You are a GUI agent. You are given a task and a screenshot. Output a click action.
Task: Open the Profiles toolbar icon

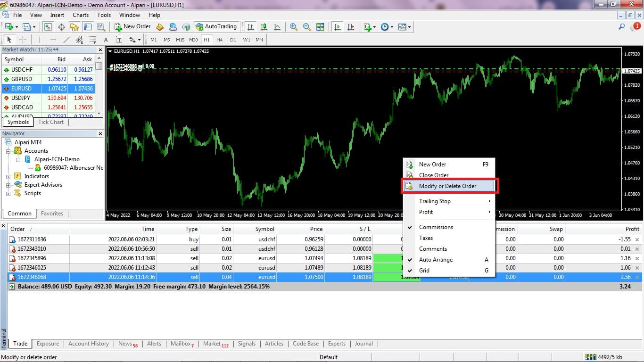[26, 27]
